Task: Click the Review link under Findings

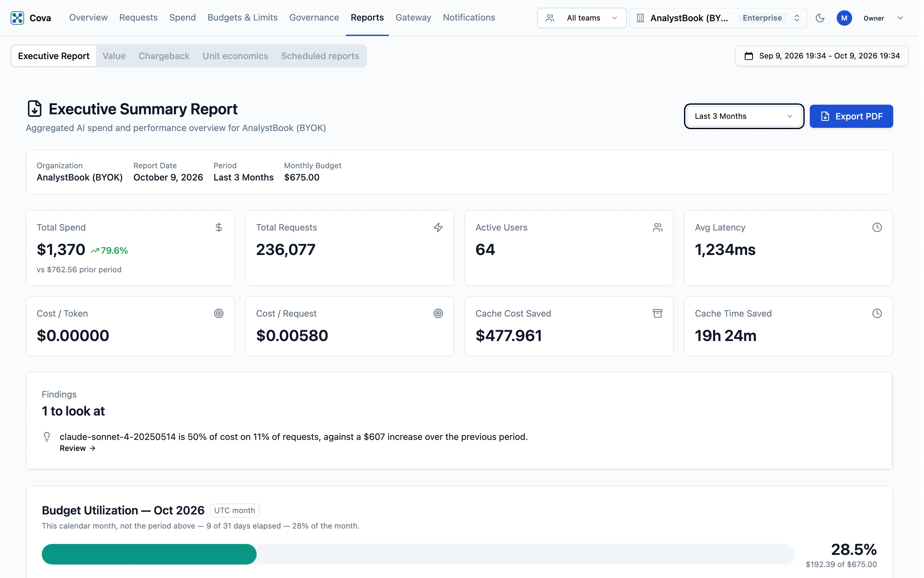Action: click(x=78, y=448)
